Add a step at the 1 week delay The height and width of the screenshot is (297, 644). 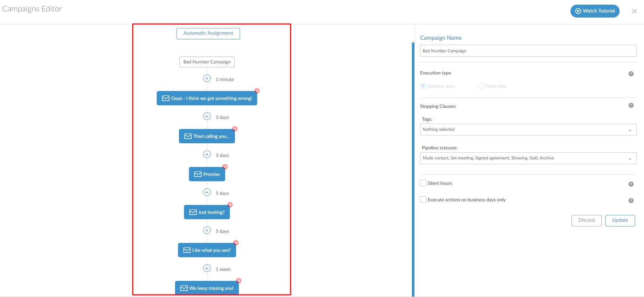click(x=207, y=268)
